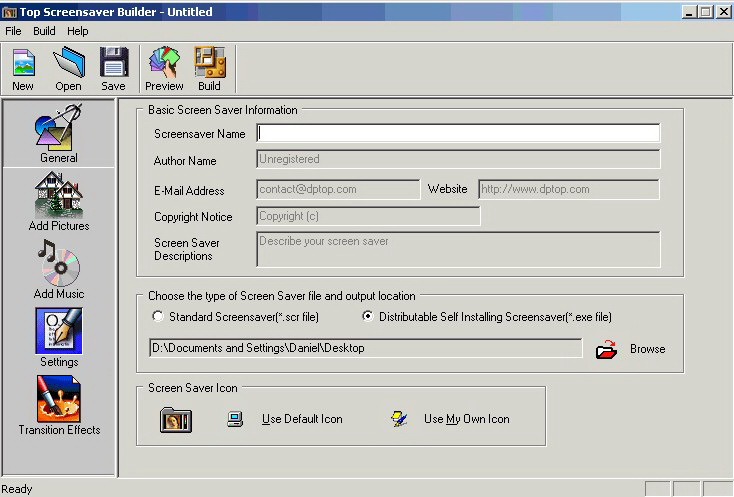
Task: Click the Screen Saver Descriptions text area
Action: [458, 249]
